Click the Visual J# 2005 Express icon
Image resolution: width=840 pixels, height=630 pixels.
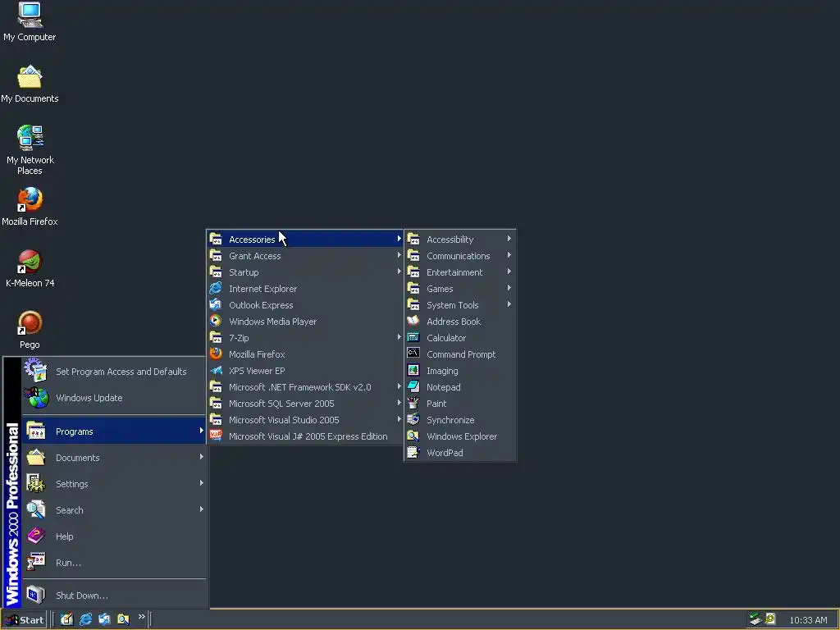tap(216, 436)
